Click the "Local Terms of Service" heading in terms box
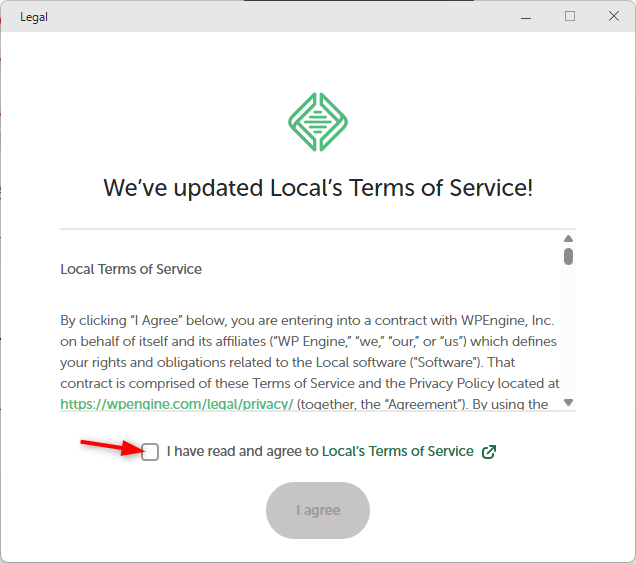 click(131, 269)
